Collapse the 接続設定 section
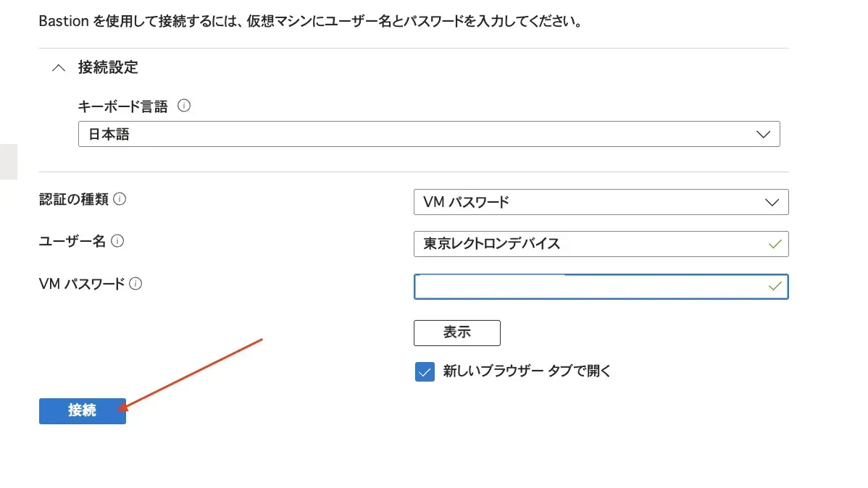This screenshot has width=868, height=488. tap(58, 67)
